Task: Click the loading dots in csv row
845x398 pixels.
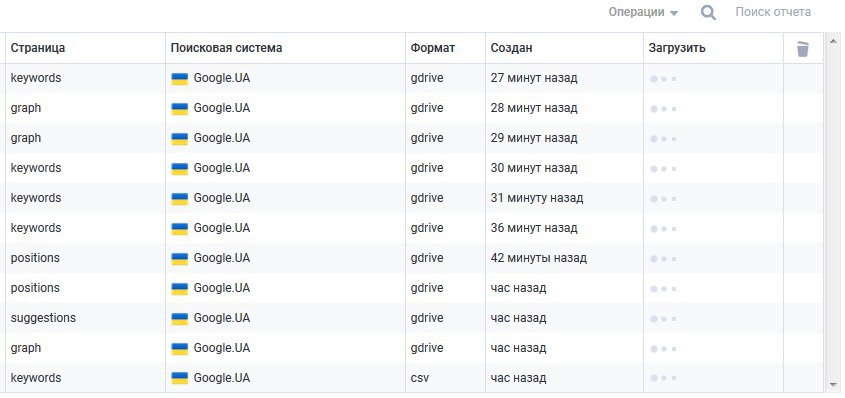Action: point(663,379)
